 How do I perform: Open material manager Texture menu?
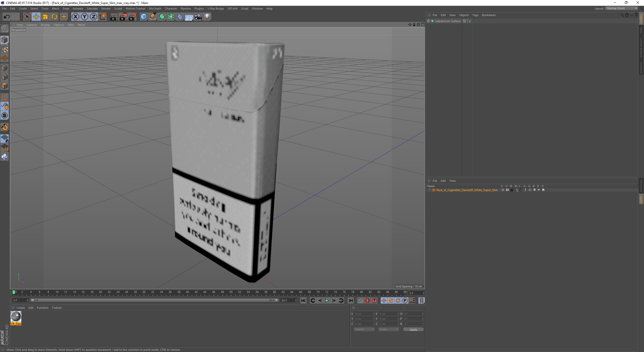coord(57,308)
